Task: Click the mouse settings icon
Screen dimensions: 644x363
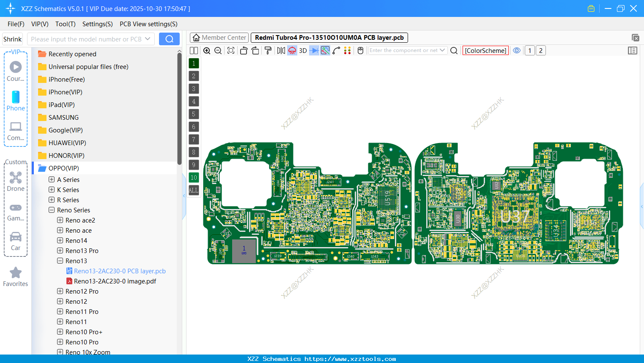Action: coord(361,50)
